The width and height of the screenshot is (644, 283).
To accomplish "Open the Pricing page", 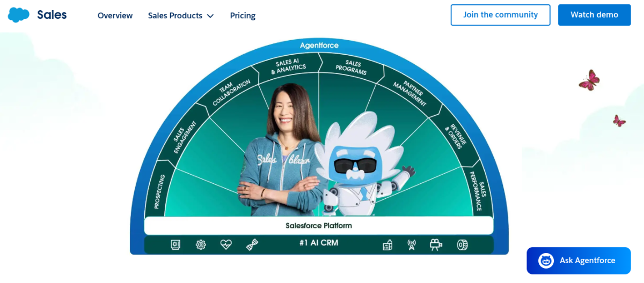I will 243,16.
